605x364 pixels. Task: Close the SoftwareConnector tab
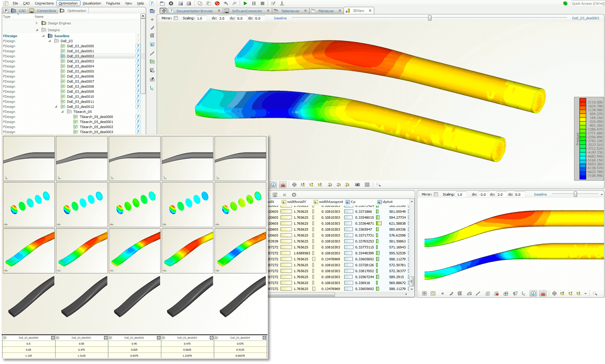coord(269,11)
